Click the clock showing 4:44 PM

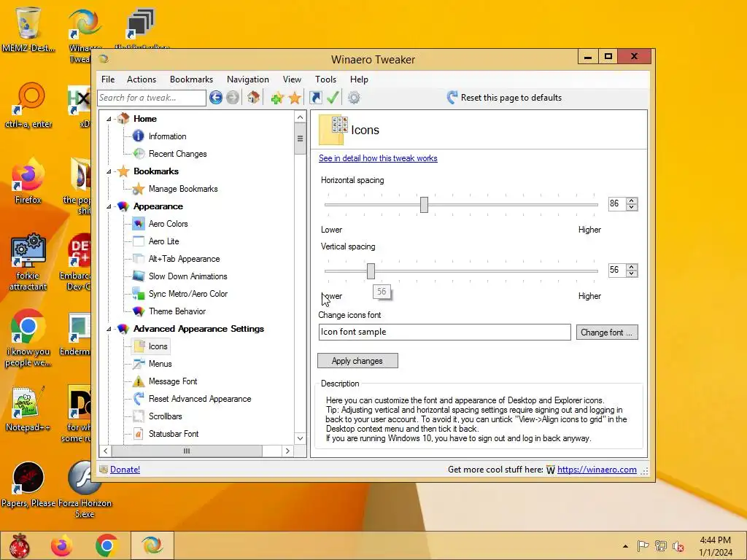[715, 540]
